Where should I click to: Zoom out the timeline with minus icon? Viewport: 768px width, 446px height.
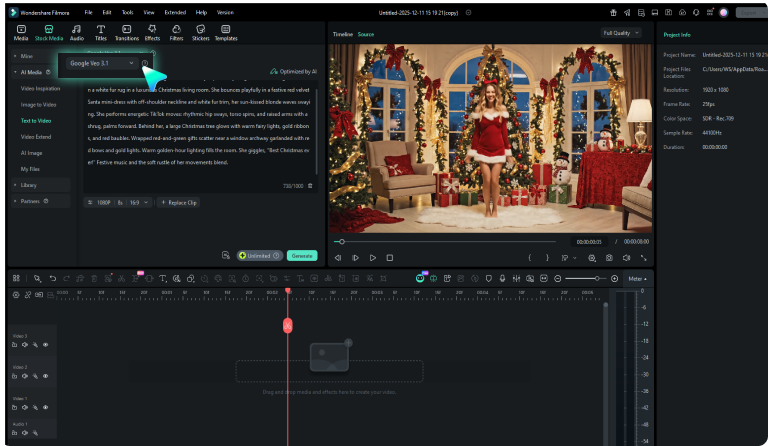557,279
